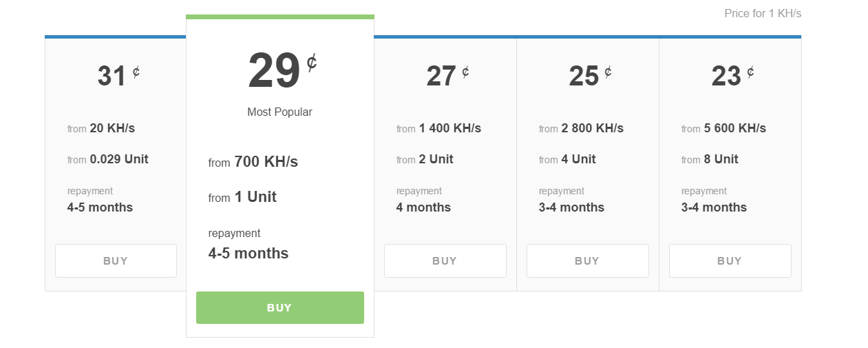Click the 23¢ price heading
The height and width of the screenshot is (348, 868).
tap(730, 76)
